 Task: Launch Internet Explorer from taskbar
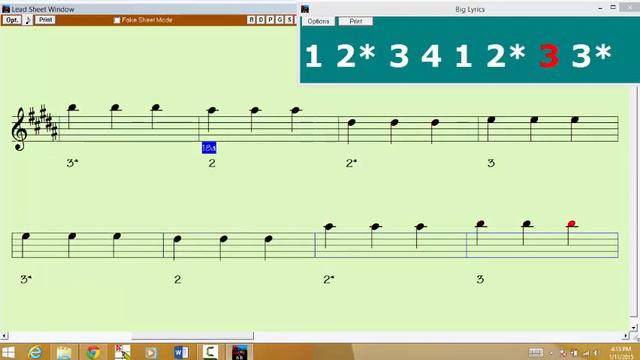35,352
